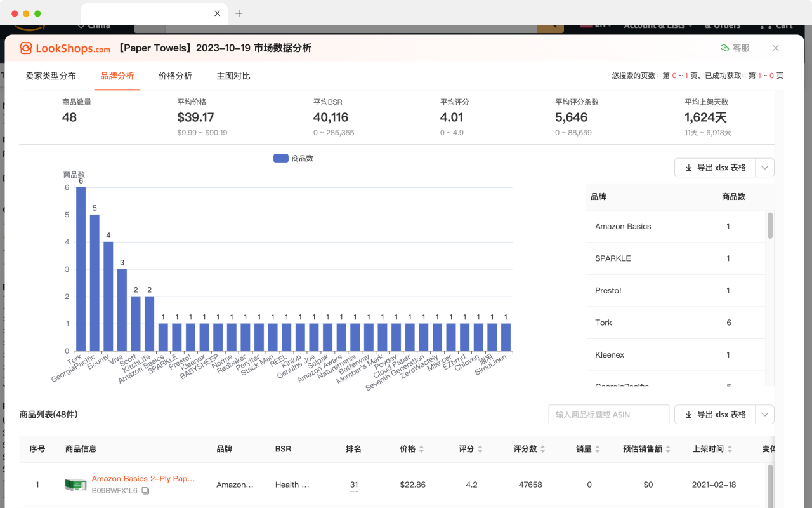The width and height of the screenshot is (812, 508).
Task: Click the 销量 column sort icon
Action: point(596,449)
